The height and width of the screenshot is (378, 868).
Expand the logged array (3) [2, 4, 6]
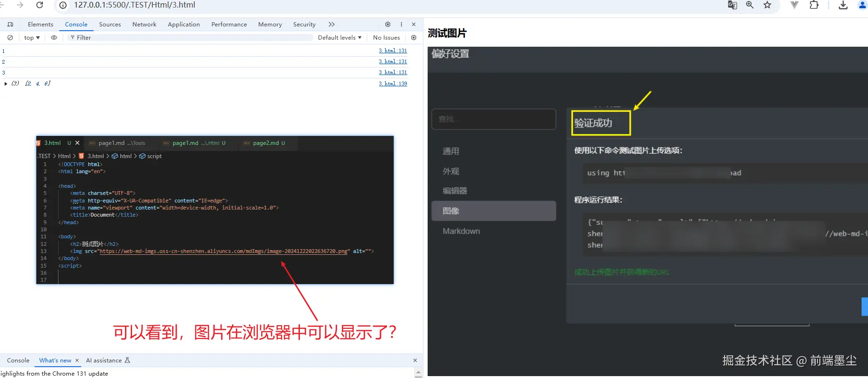[x=6, y=84]
